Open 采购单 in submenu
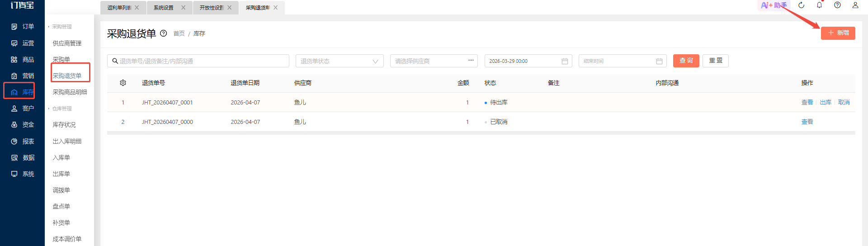This screenshot has width=868, height=246. (x=61, y=60)
